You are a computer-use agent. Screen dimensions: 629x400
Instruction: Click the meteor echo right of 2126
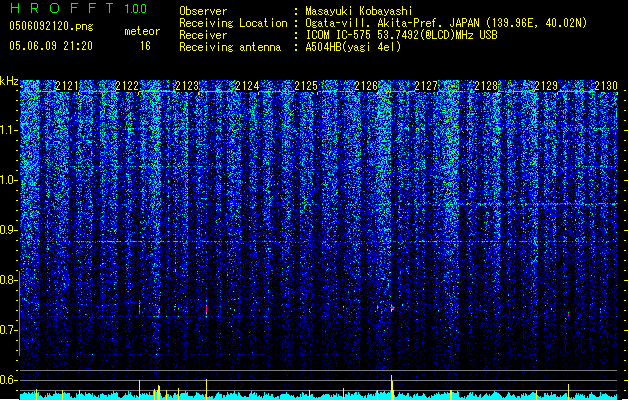click(x=392, y=308)
